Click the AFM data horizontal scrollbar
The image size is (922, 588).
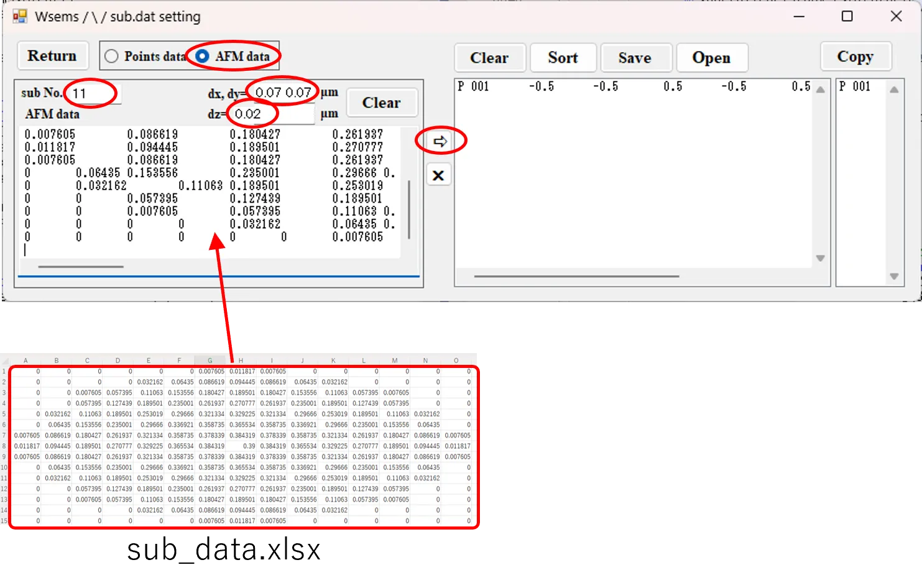coord(81,267)
